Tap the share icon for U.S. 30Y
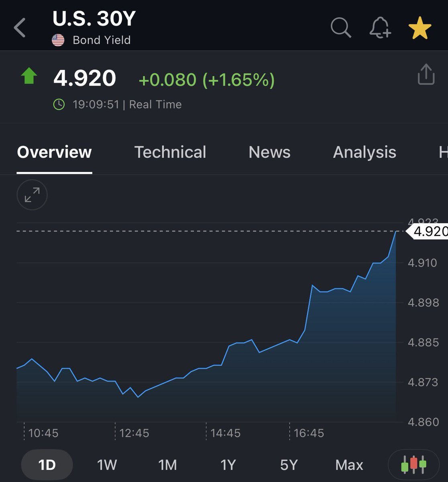The width and height of the screenshot is (448, 482). click(426, 75)
